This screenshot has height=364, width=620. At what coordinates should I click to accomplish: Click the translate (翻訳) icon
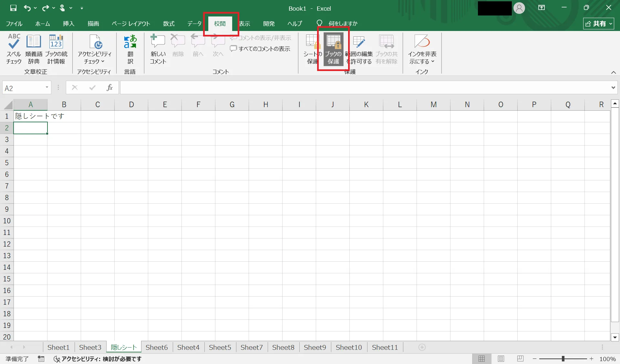[x=130, y=49]
